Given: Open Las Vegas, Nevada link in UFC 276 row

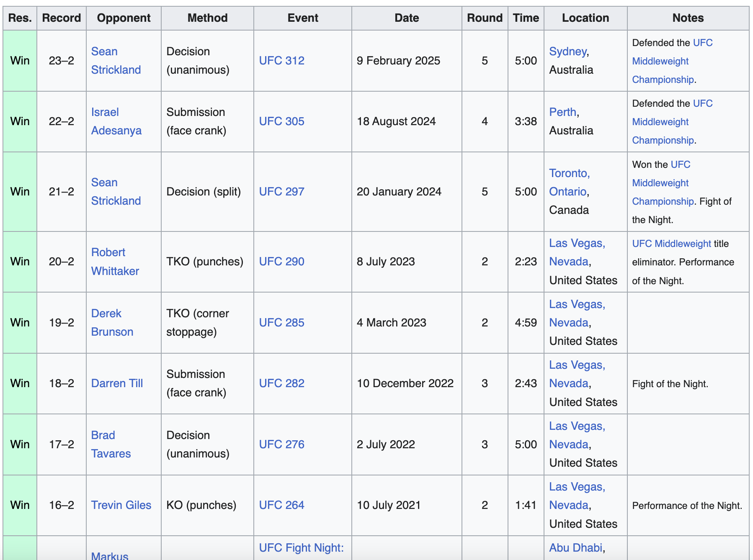Looking at the screenshot, I should coord(577,435).
